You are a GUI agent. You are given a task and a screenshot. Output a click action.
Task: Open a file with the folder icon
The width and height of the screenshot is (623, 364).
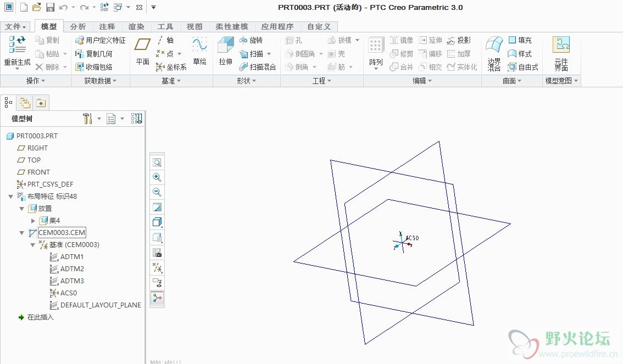[37, 7]
